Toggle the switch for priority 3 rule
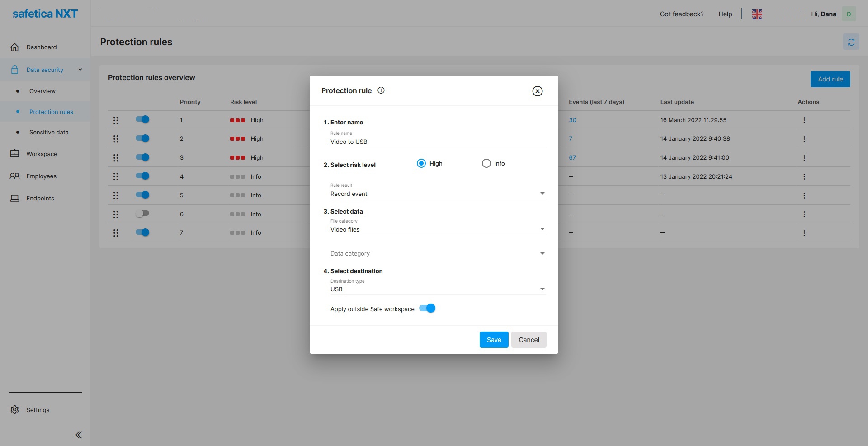The width and height of the screenshot is (868, 446). (142, 157)
